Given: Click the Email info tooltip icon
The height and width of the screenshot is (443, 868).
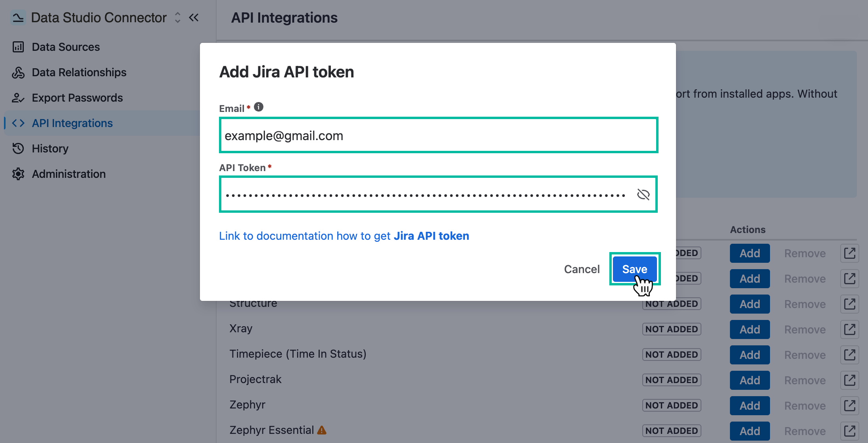Looking at the screenshot, I should 259,107.
